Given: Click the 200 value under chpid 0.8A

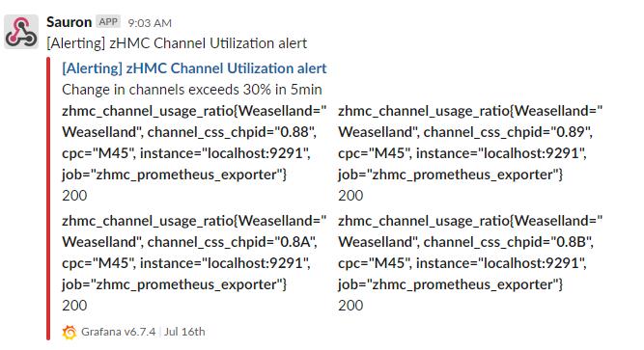Looking at the screenshot, I should click(74, 306).
